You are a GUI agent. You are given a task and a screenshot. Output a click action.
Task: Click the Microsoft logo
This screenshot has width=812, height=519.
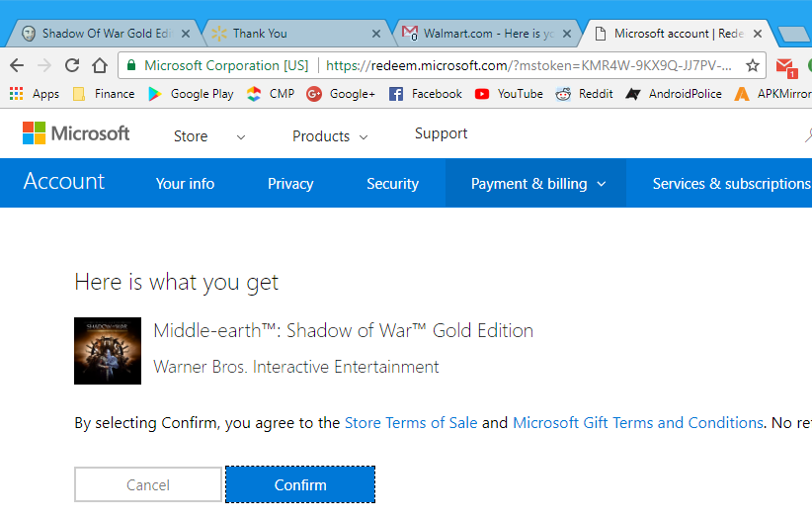click(76, 133)
